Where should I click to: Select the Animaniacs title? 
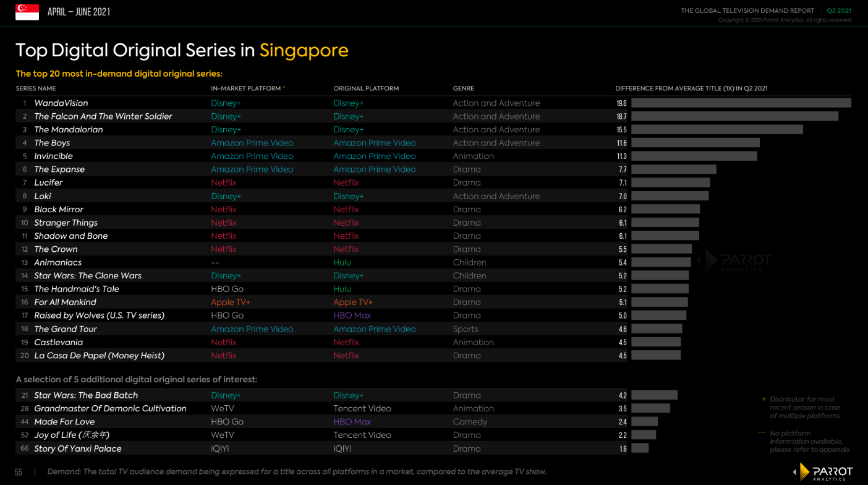57,262
